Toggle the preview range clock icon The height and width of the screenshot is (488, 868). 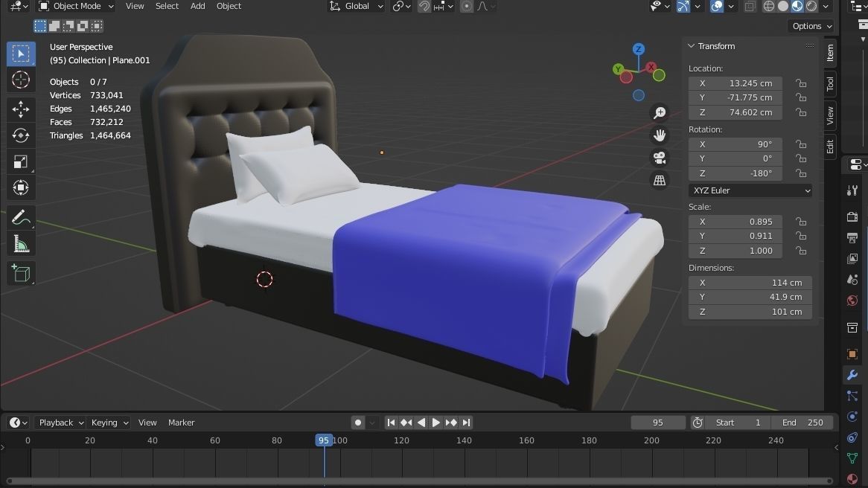[x=698, y=423]
